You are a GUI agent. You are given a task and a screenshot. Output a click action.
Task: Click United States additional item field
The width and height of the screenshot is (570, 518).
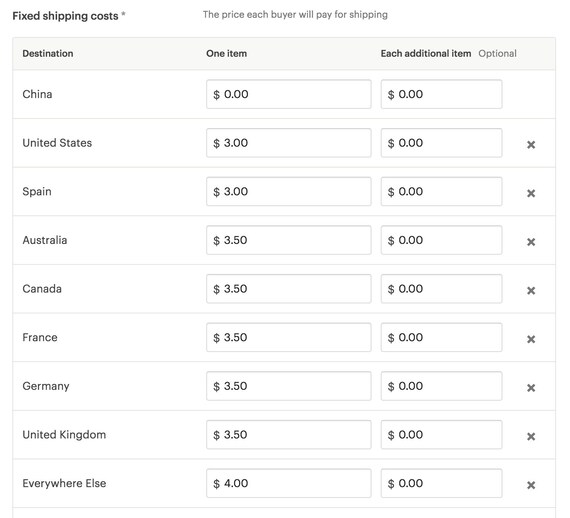pos(441,143)
